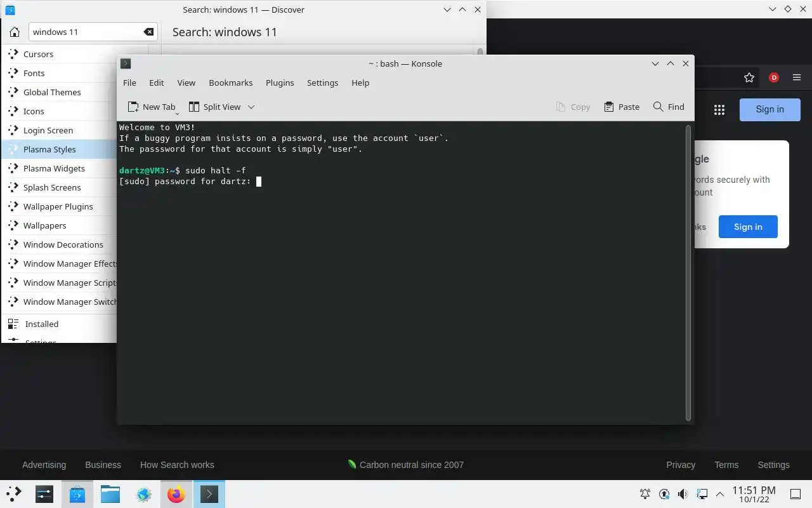Click the Installed list icon in Discover
Viewport: 812px width, 508px height.
click(x=13, y=324)
